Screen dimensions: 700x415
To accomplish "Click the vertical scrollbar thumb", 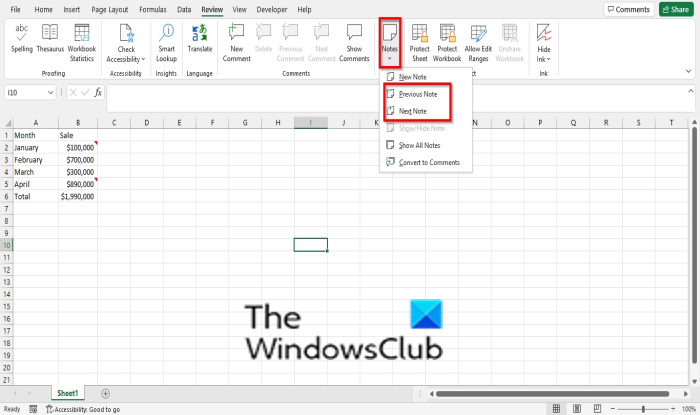I will click(694, 245).
